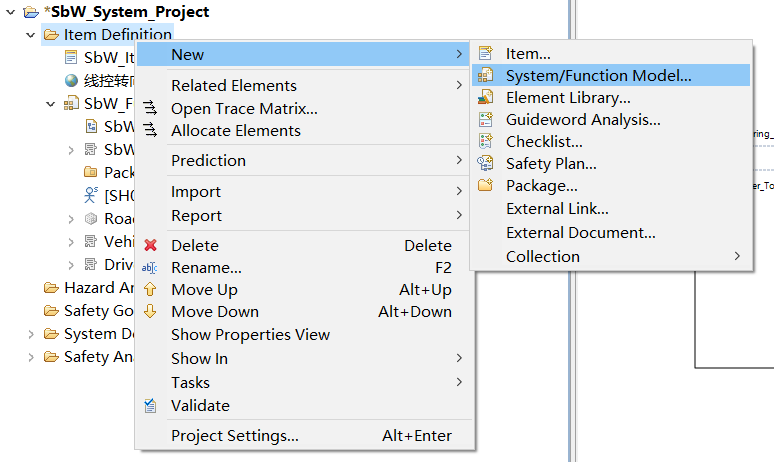
Task: Click the Open Trace Matrix icon
Action: (150, 108)
